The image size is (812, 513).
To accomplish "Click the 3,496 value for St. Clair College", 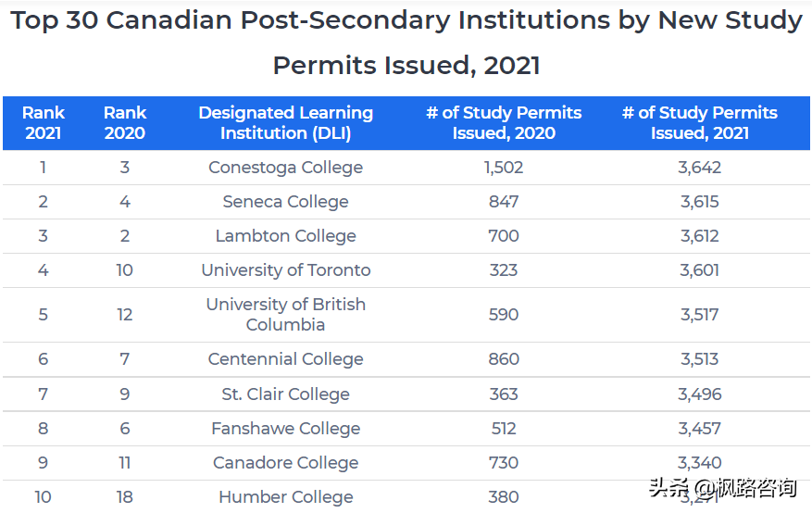I will 699,394.
